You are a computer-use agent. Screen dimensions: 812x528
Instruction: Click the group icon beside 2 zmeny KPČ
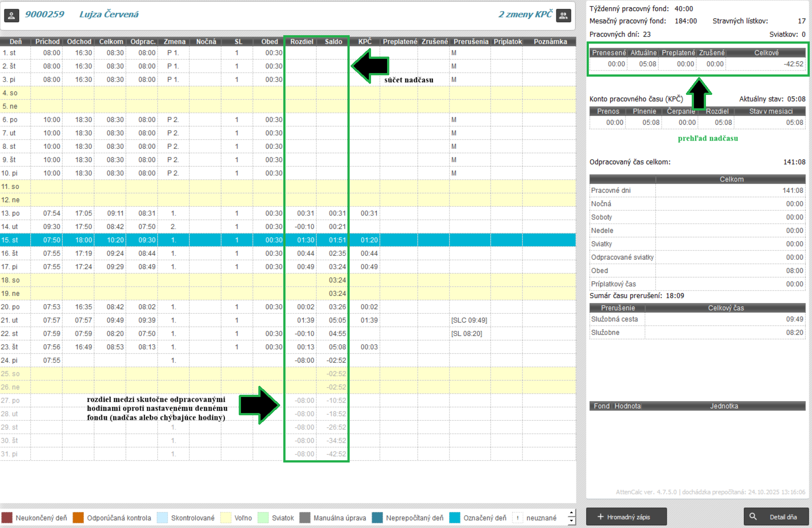[x=563, y=16]
